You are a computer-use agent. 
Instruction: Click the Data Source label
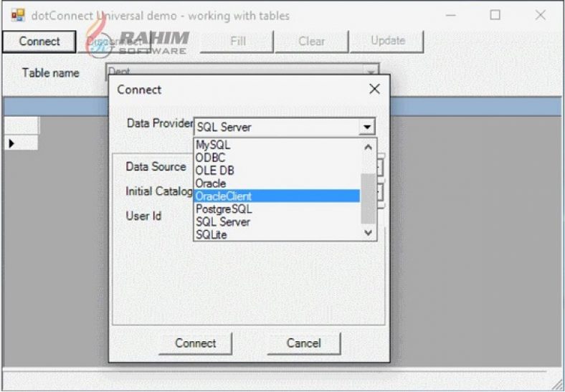(156, 167)
